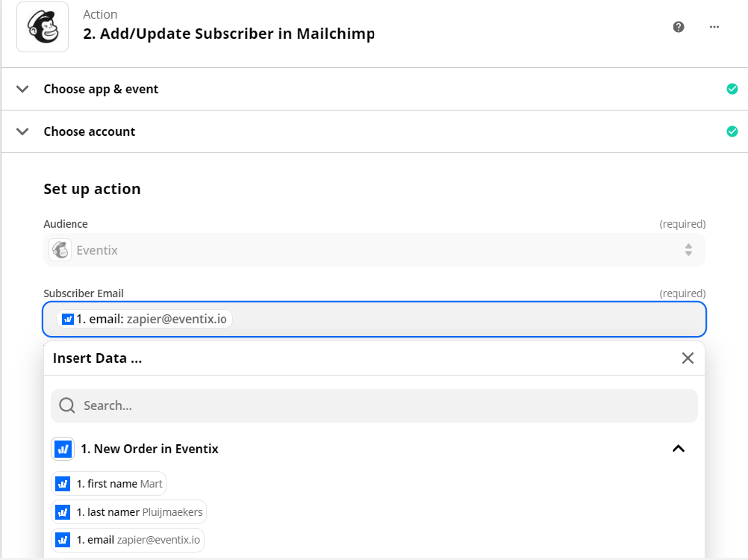Click the green checkmark beside Choose account
The width and height of the screenshot is (748, 560).
click(x=732, y=131)
